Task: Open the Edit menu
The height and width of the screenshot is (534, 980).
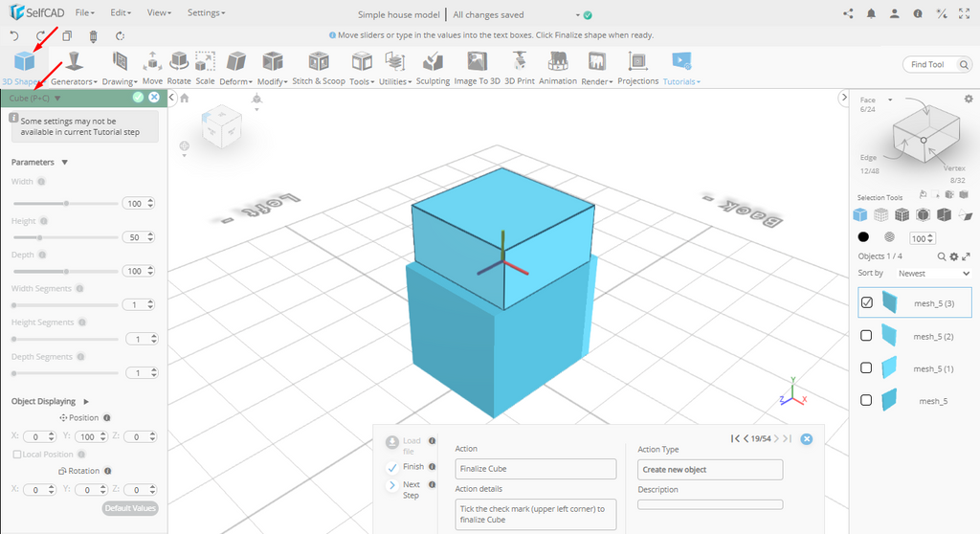Action: pos(121,12)
